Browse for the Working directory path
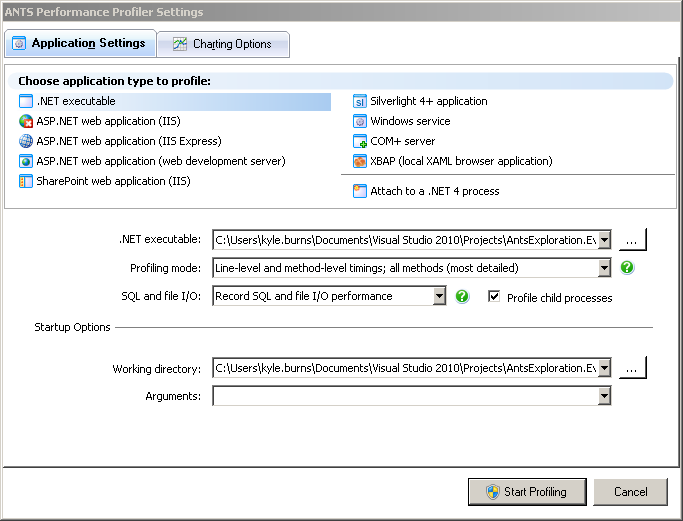683x521 pixels. click(x=633, y=368)
